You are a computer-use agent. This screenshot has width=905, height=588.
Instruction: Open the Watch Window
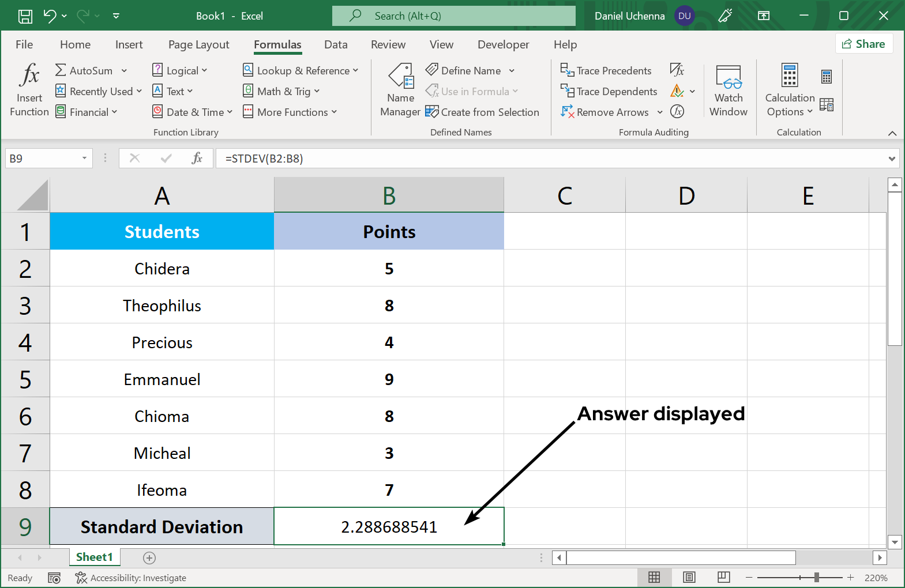[x=728, y=90]
